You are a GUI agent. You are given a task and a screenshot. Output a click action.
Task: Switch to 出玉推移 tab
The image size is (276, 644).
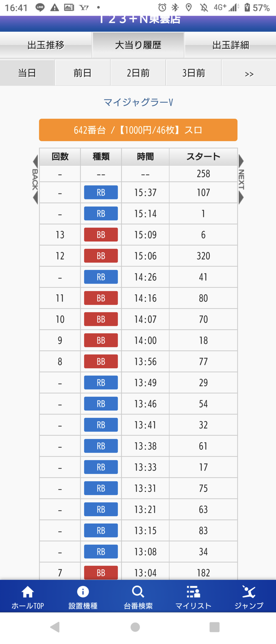tap(46, 45)
